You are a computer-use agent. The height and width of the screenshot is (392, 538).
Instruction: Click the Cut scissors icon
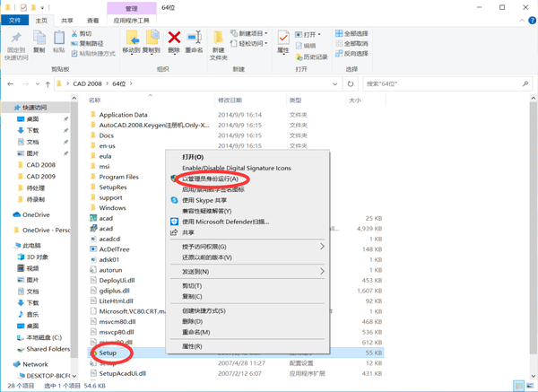(x=74, y=33)
